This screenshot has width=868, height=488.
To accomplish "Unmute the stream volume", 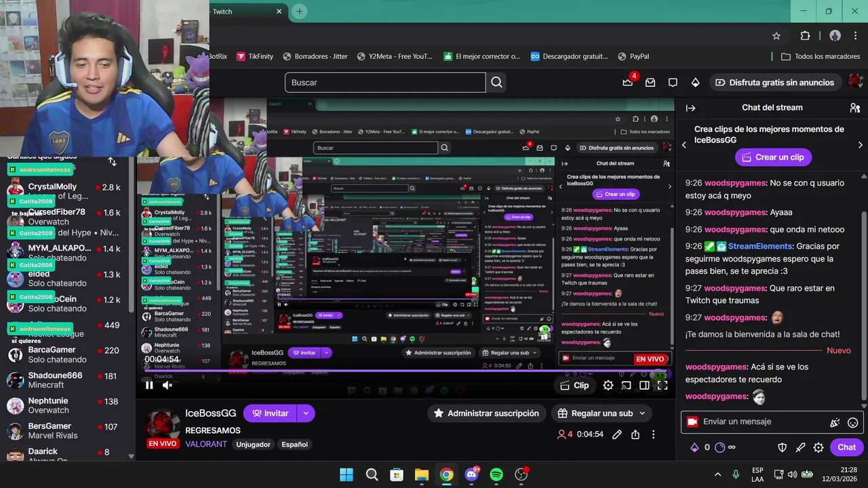I will pos(167,385).
